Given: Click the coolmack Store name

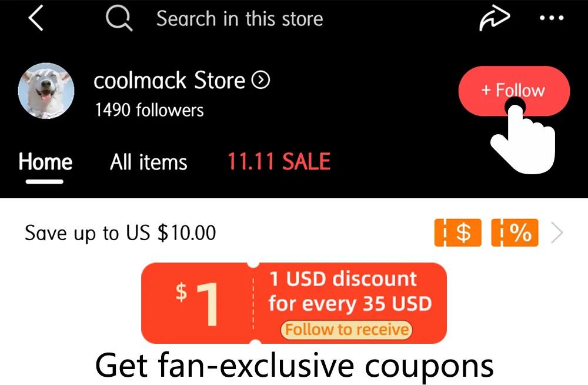Looking at the screenshot, I should (169, 81).
